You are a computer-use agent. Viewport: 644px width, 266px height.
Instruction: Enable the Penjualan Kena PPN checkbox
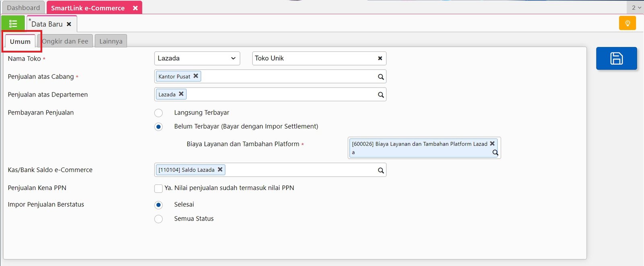click(x=159, y=188)
